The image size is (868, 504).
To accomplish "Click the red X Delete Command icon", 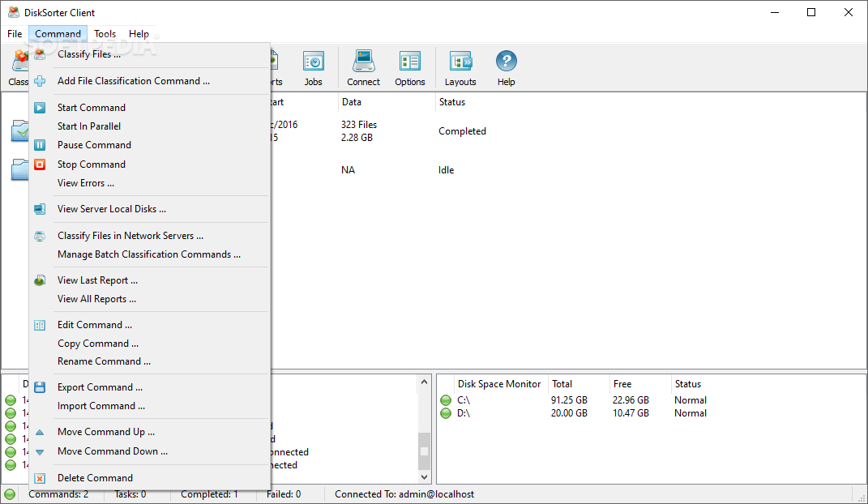I will [40, 478].
